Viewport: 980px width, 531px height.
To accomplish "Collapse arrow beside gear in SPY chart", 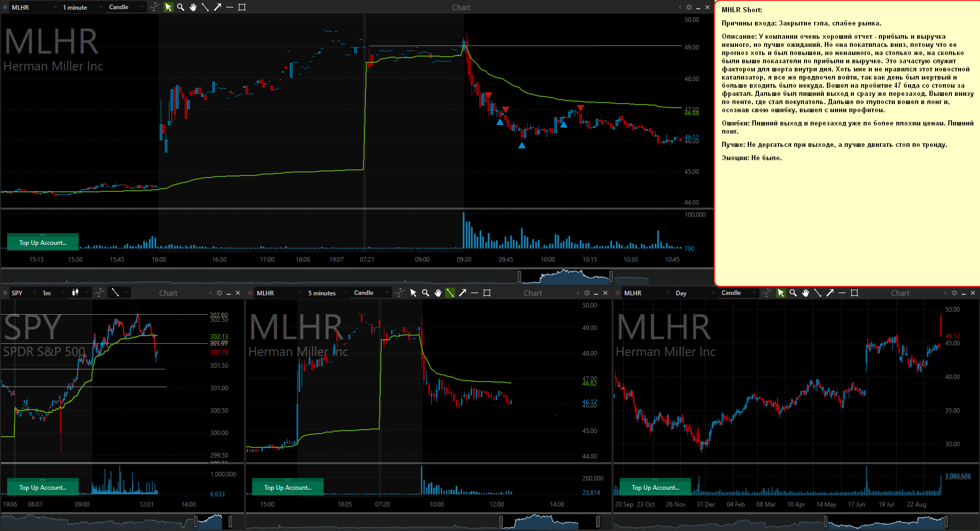I will (210, 293).
